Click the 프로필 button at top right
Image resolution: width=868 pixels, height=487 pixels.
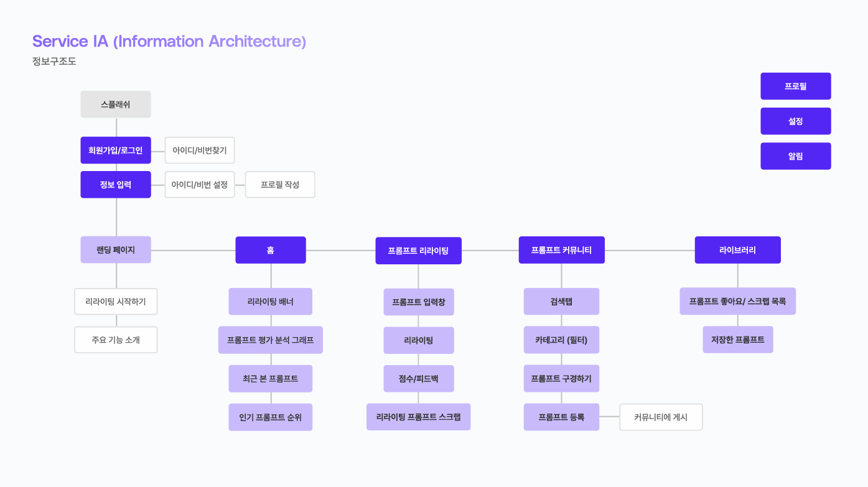click(795, 86)
